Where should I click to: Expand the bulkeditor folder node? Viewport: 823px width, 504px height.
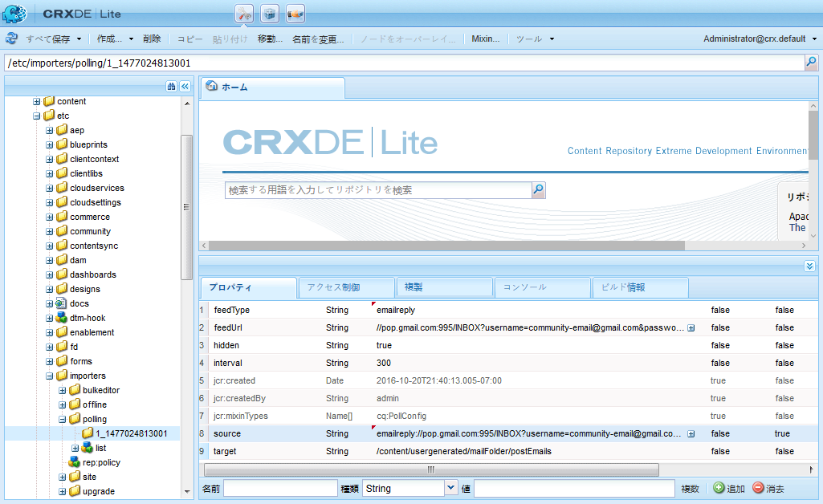tap(62, 390)
